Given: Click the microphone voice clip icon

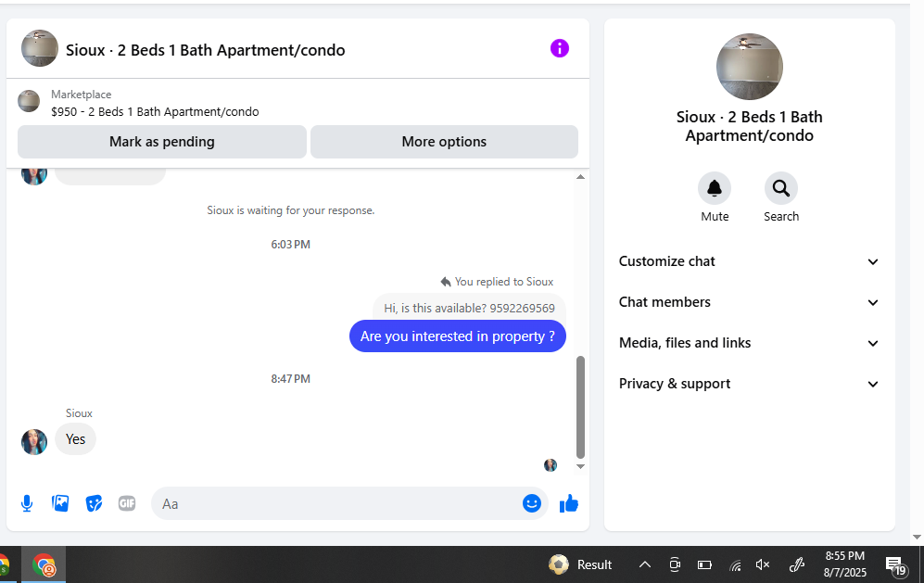Looking at the screenshot, I should [x=27, y=503].
